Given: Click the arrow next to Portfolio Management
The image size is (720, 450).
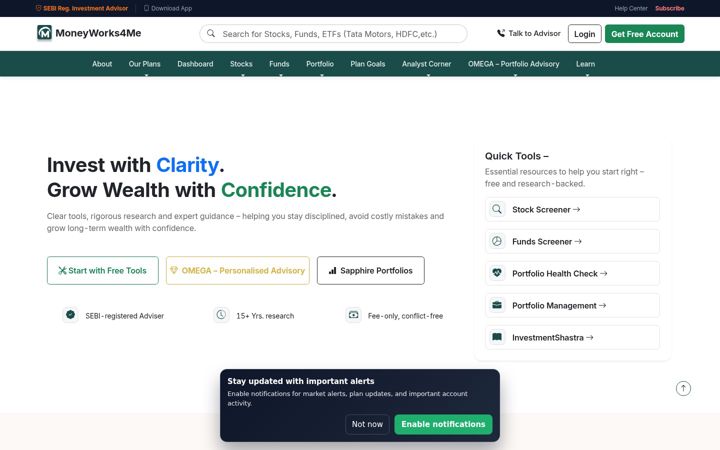Looking at the screenshot, I should [x=602, y=305].
